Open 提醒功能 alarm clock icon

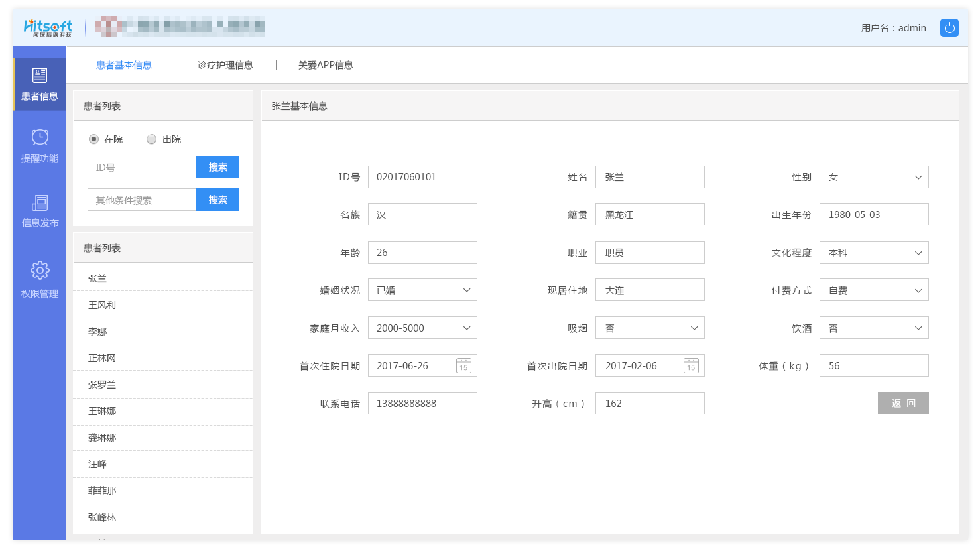pos(40,137)
